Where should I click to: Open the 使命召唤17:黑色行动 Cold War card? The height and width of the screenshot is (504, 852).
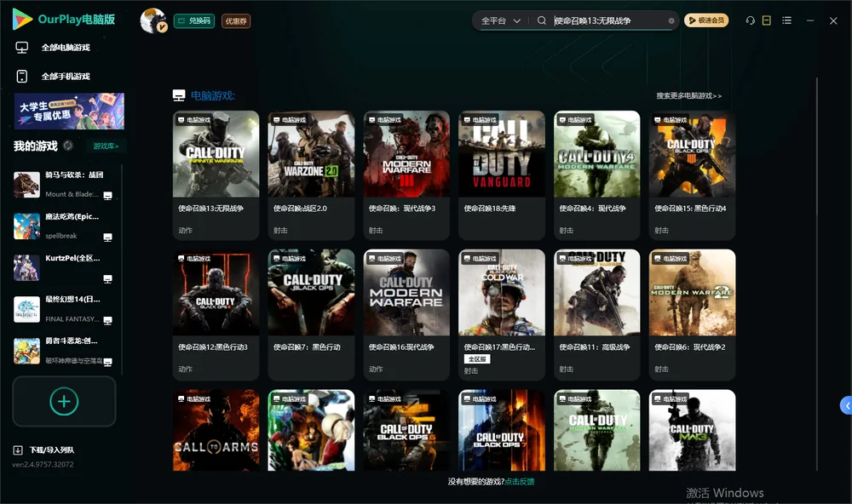[x=502, y=314]
